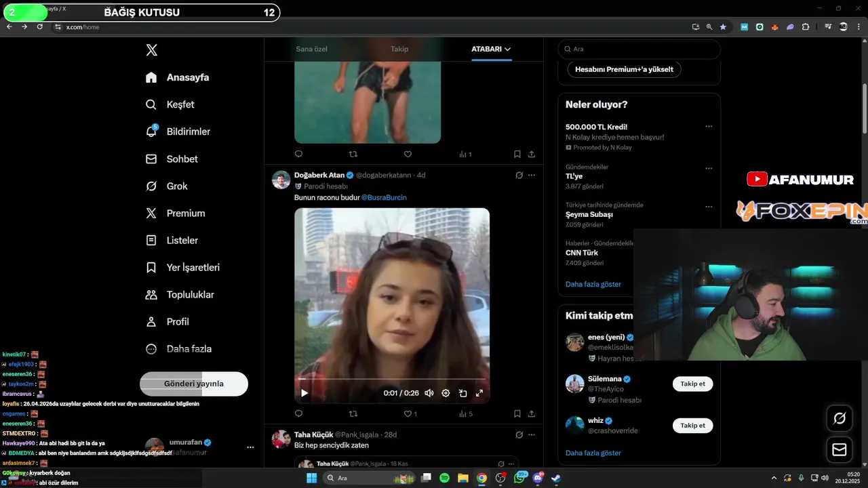The width and height of the screenshot is (868, 488).
Task: Open Grok in sidebar
Action: 167,186
